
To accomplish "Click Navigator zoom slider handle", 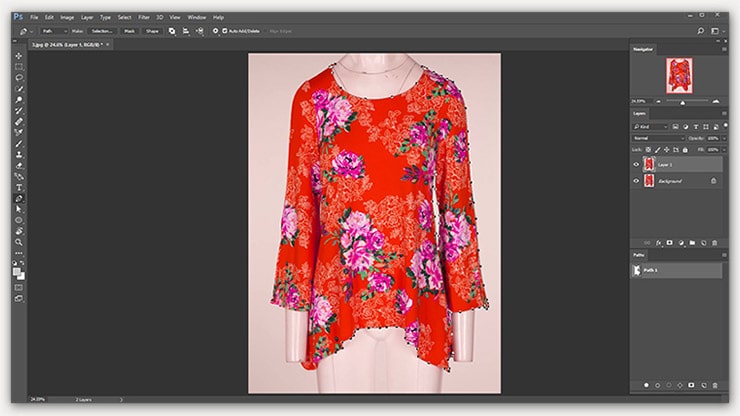I will (x=682, y=102).
